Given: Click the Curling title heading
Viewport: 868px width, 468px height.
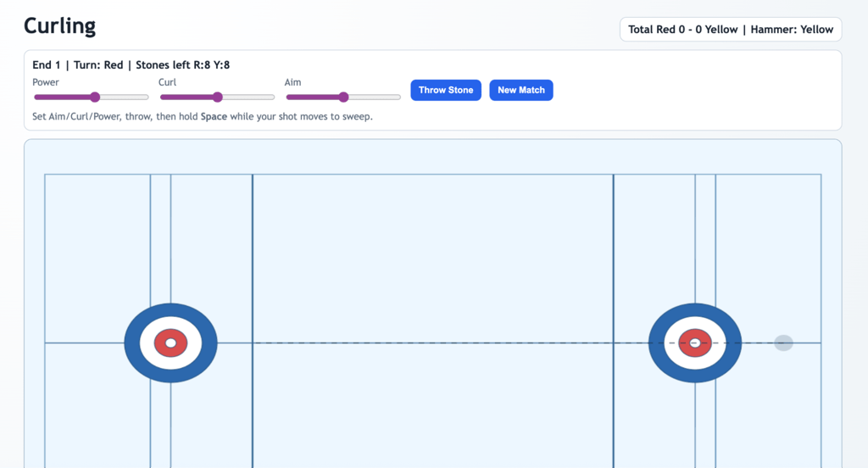Looking at the screenshot, I should [x=60, y=26].
